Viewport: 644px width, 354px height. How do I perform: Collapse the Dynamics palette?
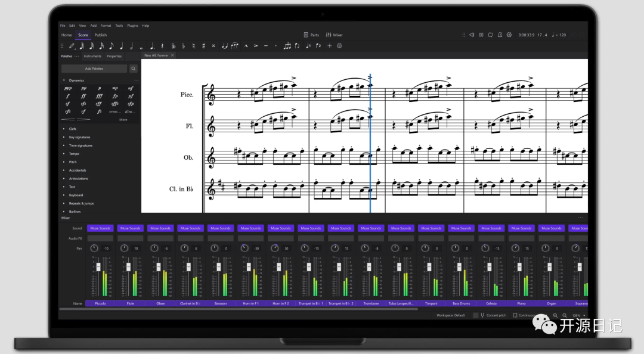[64, 80]
